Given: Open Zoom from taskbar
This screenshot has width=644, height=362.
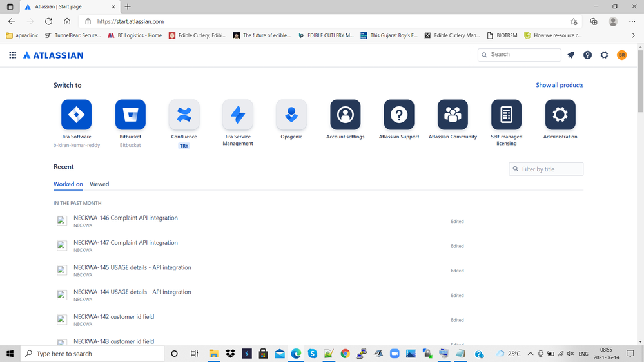Looking at the screenshot, I should [395, 354].
